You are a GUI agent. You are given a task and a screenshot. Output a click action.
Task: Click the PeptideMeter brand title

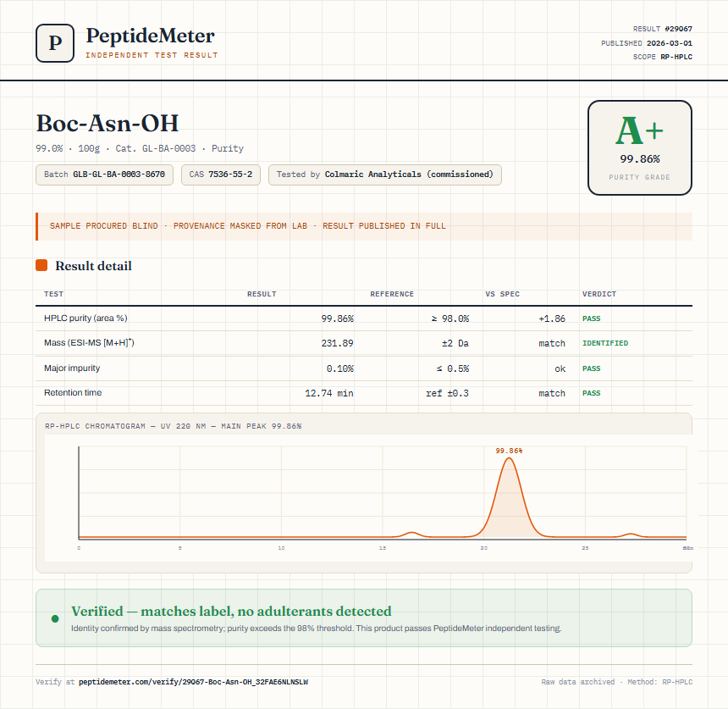(151, 36)
